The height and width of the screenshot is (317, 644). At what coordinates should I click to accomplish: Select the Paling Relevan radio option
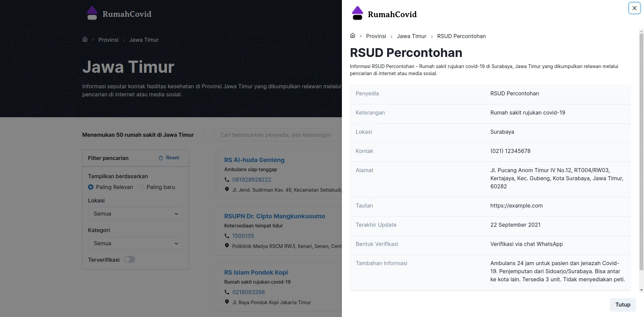click(x=91, y=187)
